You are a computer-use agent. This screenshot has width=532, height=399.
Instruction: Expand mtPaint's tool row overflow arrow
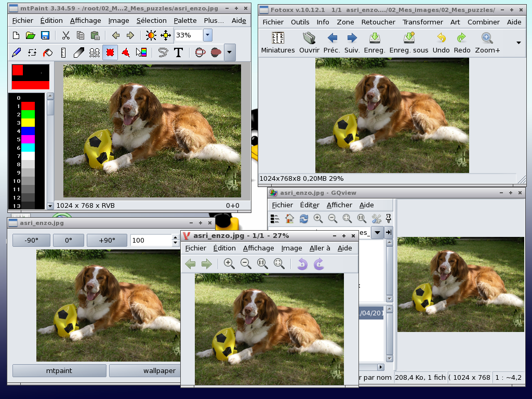(x=230, y=52)
